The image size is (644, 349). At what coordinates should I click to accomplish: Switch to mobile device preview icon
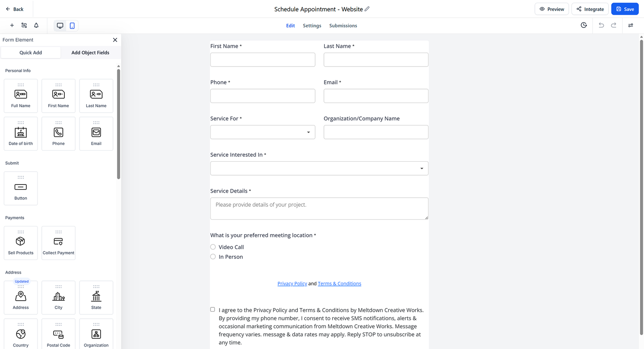click(72, 26)
